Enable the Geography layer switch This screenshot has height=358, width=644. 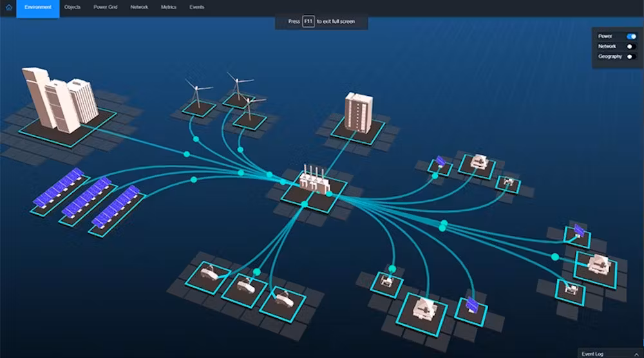(631, 57)
